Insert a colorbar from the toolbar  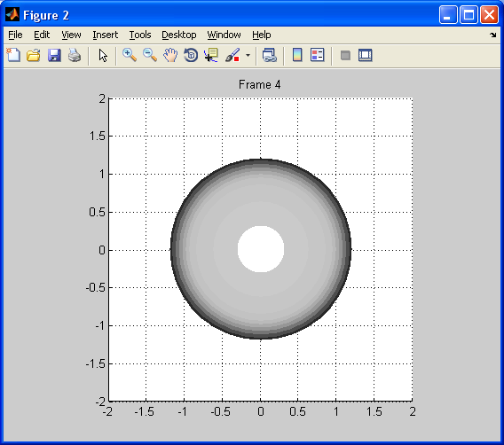[x=297, y=55]
